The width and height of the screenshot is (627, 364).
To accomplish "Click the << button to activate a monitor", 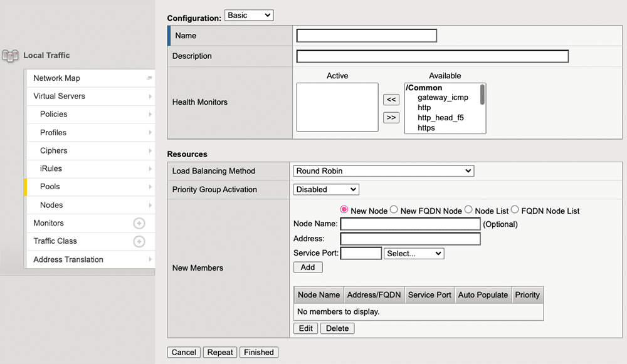I will (391, 99).
